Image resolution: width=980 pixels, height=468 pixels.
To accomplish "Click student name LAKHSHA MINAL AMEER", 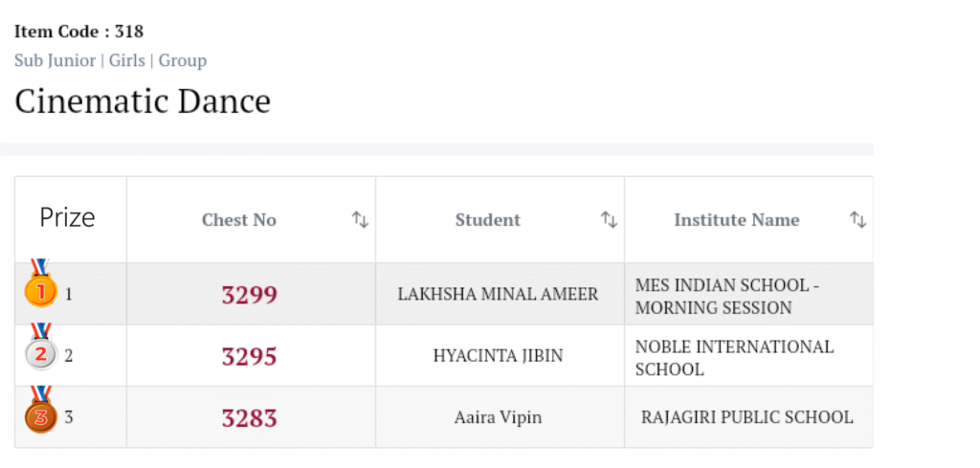I will point(498,295).
